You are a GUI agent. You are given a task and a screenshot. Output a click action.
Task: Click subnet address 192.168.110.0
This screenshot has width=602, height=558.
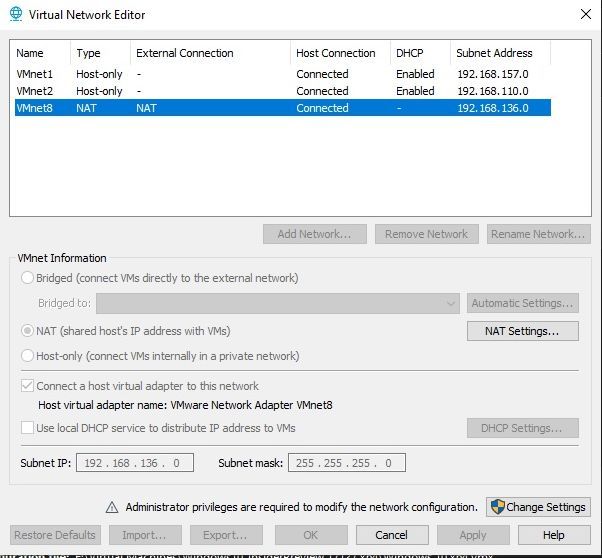(493, 91)
